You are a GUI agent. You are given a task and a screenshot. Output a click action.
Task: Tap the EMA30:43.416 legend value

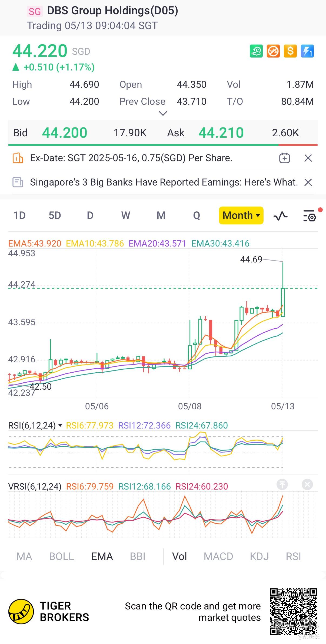(220, 244)
